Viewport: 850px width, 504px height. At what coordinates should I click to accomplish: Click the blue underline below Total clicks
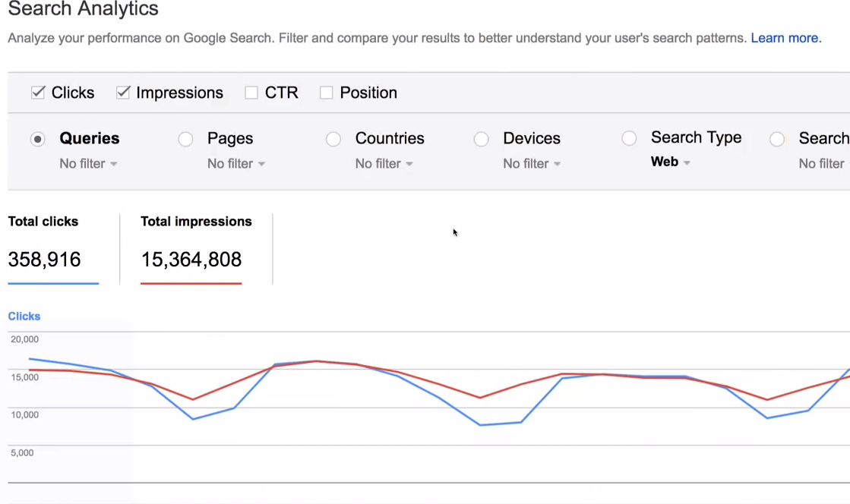(53, 284)
